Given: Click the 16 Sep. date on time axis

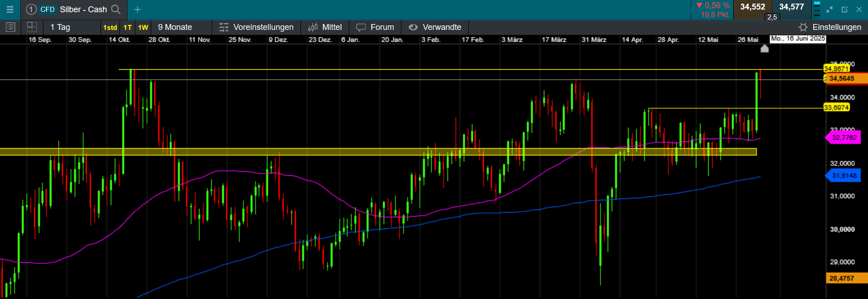Looking at the screenshot, I should pos(40,39).
